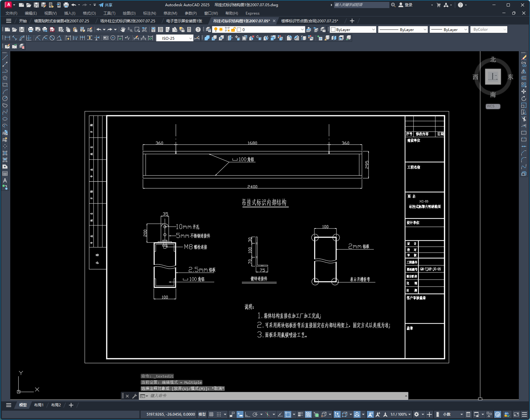The image size is (530, 420).
Task: Click the Publish to DWF icon
Action: pyautogui.click(x=52, y=29)
